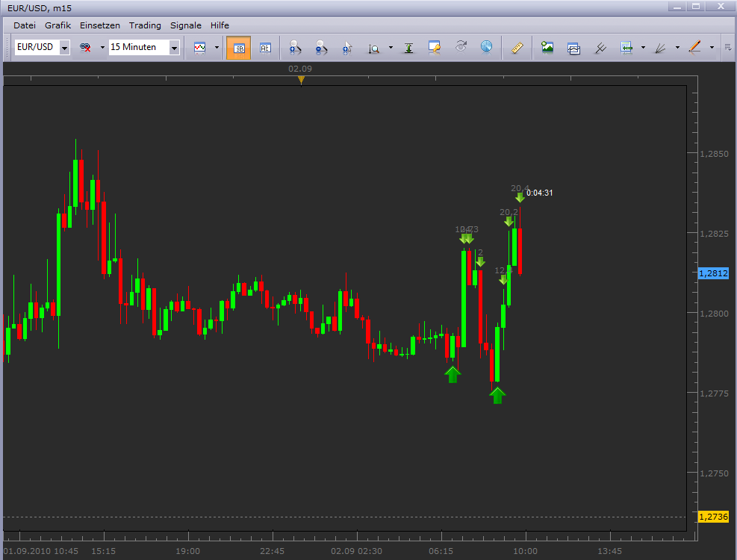
Task: Click the add picture icon with green plus
Action: 547,47
